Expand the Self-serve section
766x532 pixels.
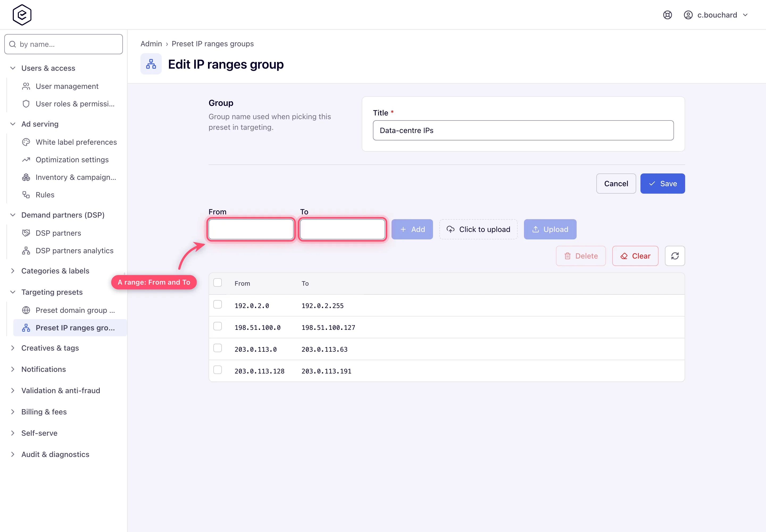click(13, 433)
